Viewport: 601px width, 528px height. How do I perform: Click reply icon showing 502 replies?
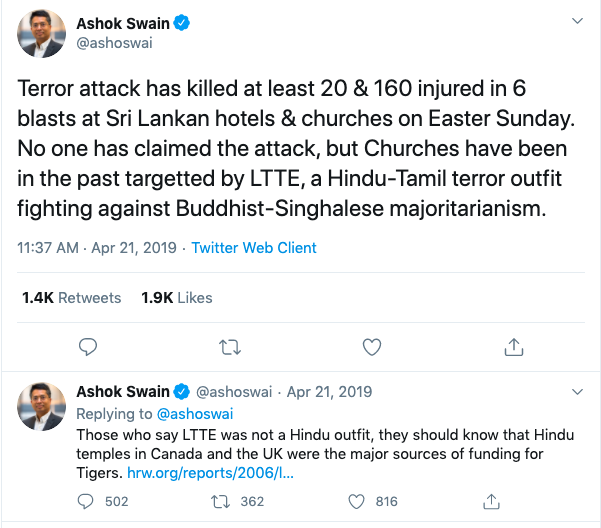[86, 501]
